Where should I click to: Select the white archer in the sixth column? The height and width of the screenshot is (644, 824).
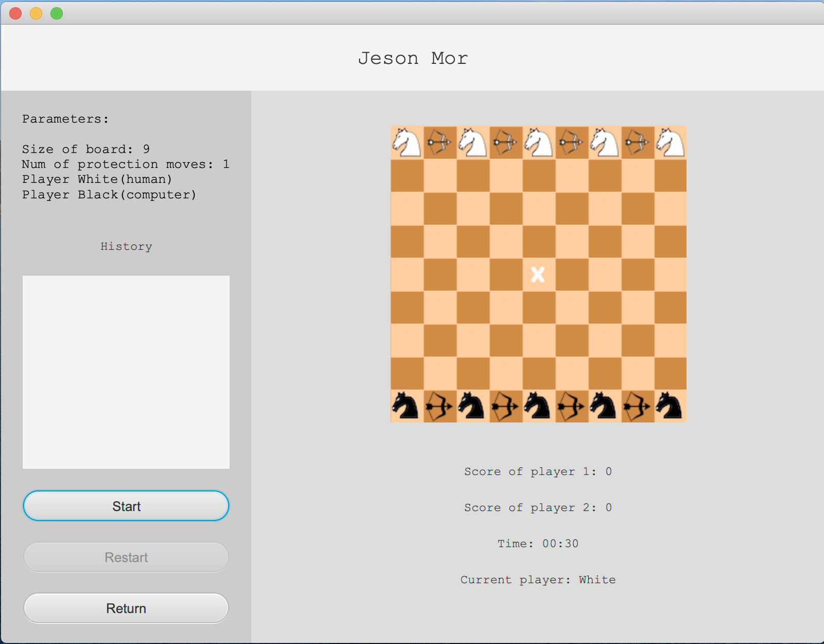point(572,142)
